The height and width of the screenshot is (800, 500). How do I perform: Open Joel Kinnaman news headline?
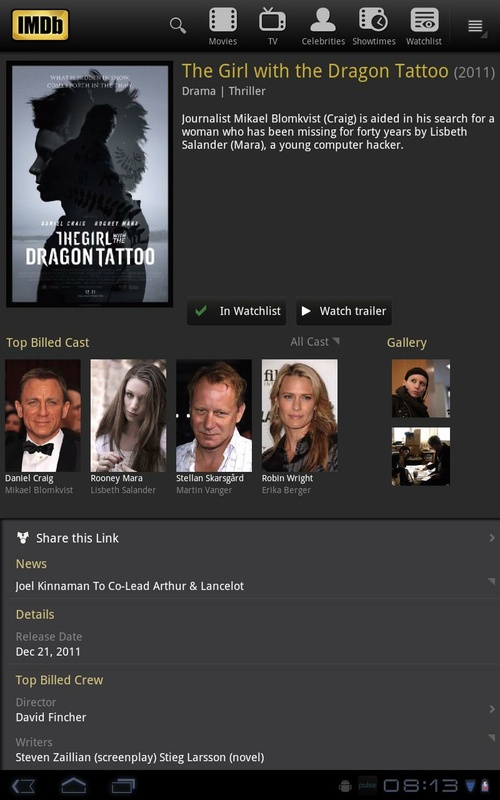point(130,586)
